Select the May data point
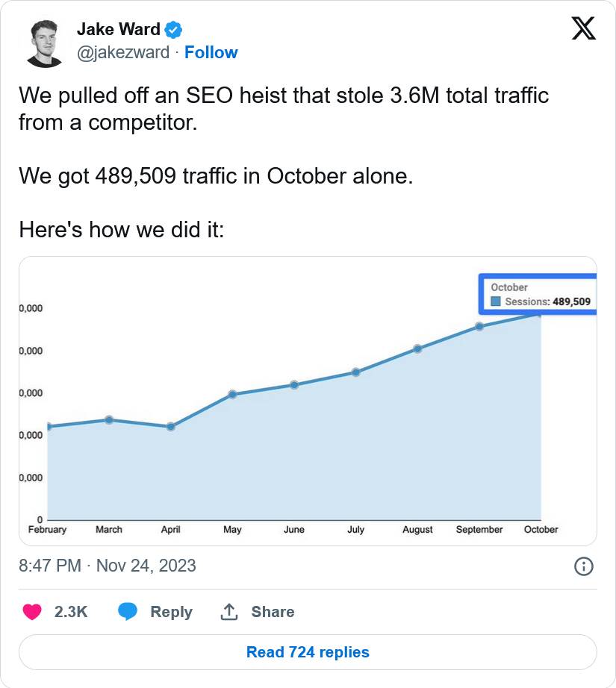Screen dimensions: 616x688 pos(233,394)
